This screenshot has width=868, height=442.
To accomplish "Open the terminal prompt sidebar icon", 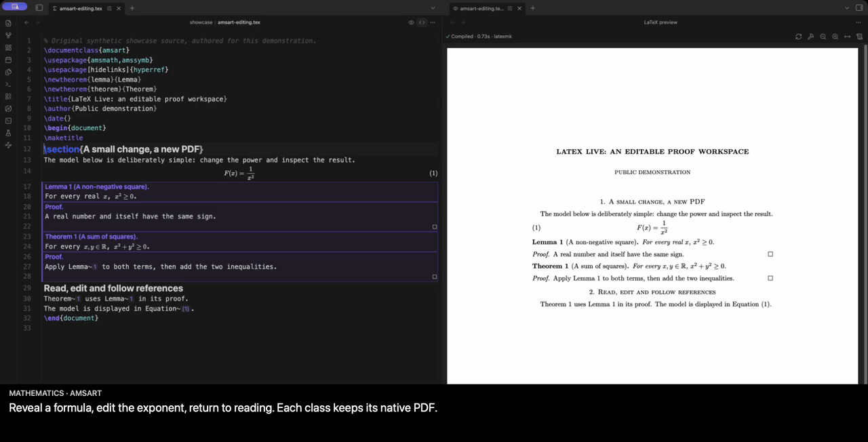I will pyautogui.click(x=8, y=84).
